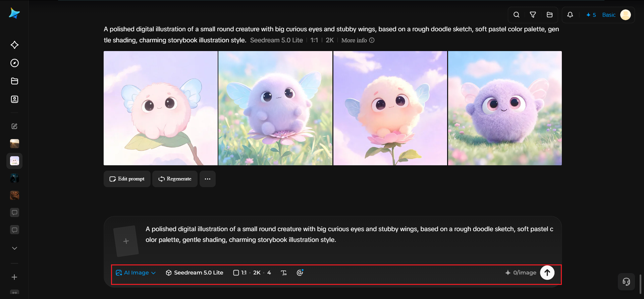Open the pink creature on leaf image
The width and height of the screenshot is (644, 299).
tap(161, 108)
